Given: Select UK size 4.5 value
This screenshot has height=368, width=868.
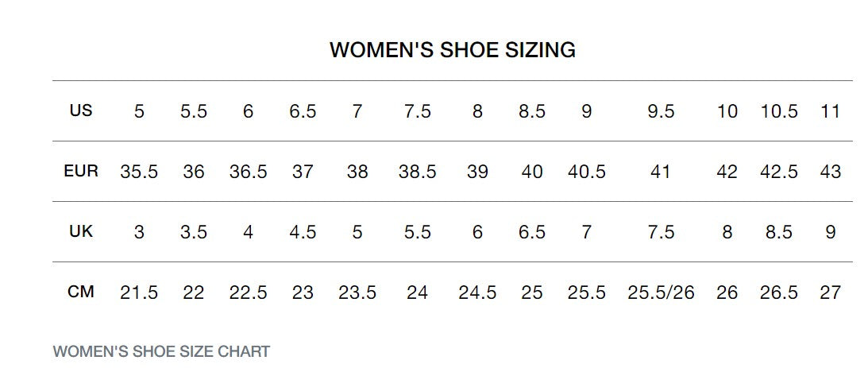Looking at the screenshot, I should pos(303,232).
